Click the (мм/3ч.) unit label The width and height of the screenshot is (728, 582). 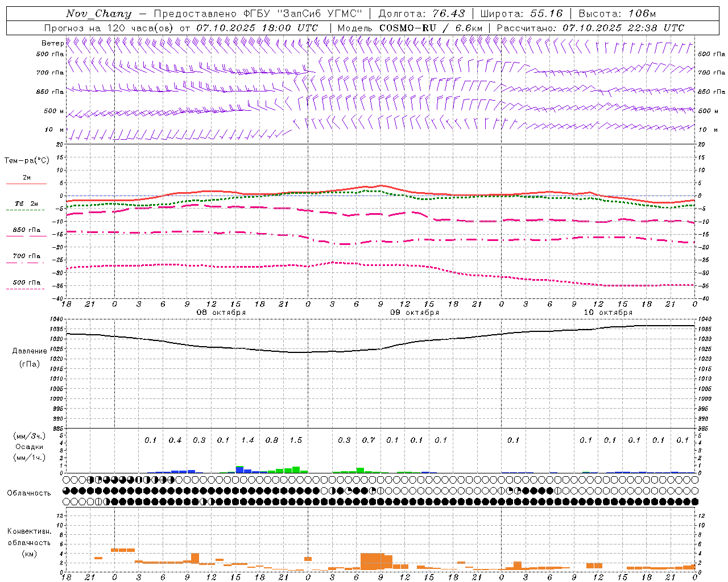tap(30, 436)
